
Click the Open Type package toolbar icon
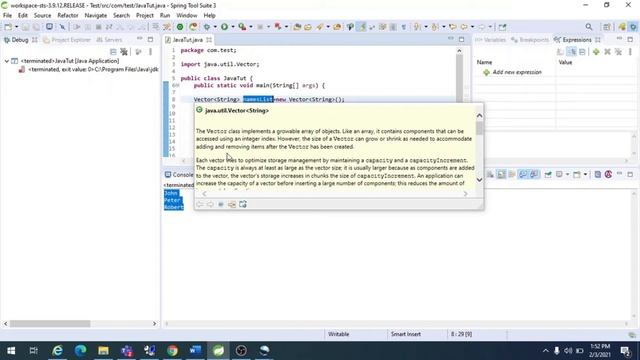[x=297, y=27]
